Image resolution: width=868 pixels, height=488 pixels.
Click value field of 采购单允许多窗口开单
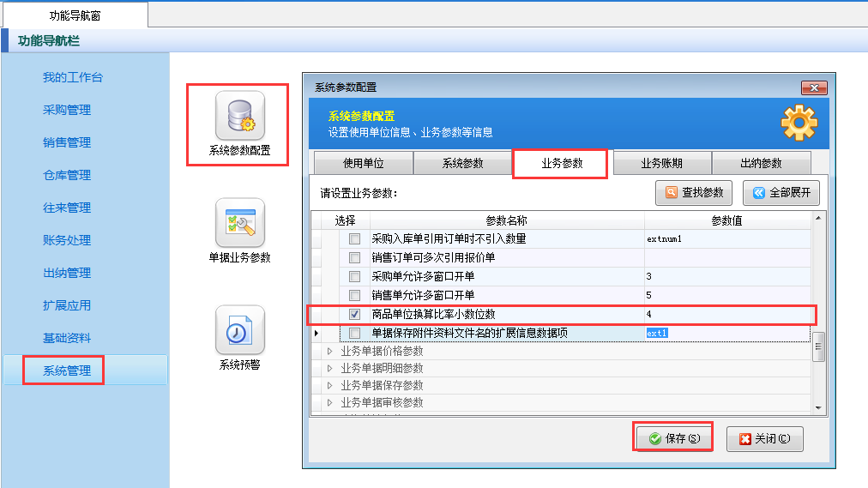pyautogui.click(x=725, y=277)
